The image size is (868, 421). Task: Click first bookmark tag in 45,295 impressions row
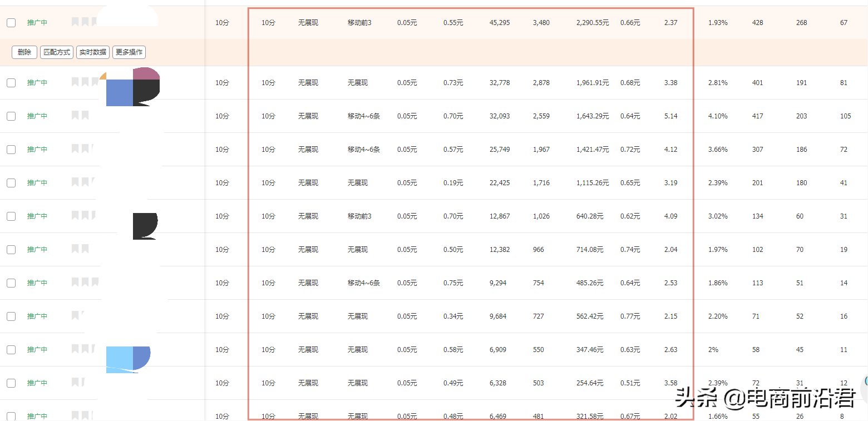[75, 22]
